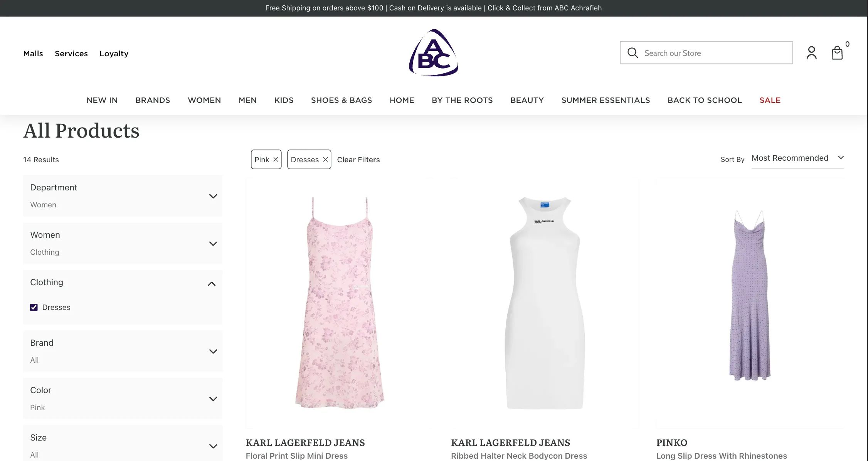Open the KIDS menu

284,100
